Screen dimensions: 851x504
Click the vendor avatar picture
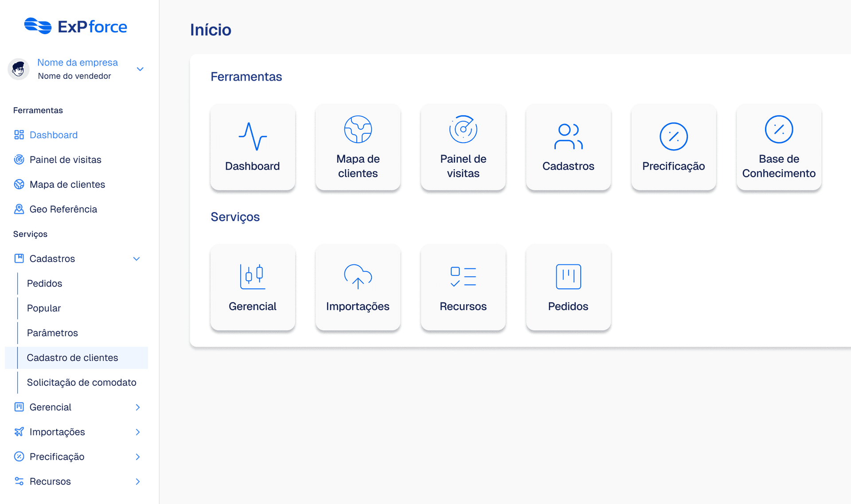[x=19, y=69]
